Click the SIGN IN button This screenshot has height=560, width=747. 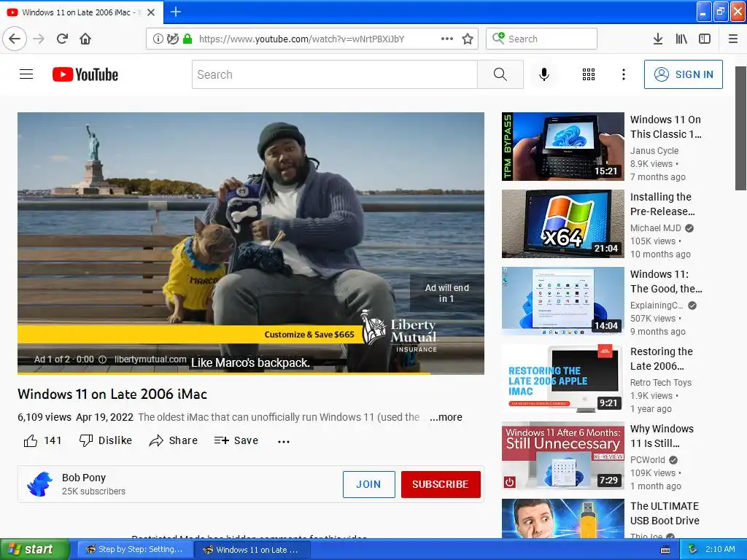click(683, 74)
